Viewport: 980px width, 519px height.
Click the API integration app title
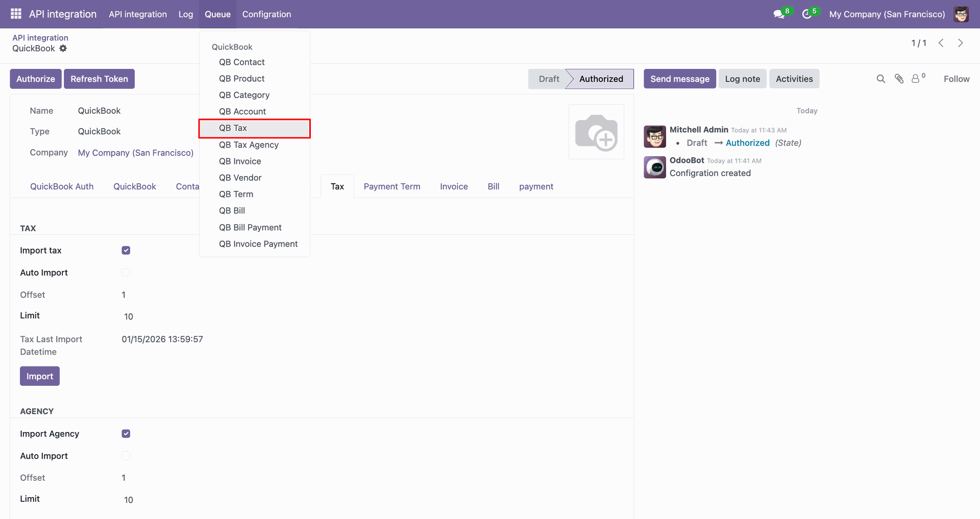click(63, 14)
